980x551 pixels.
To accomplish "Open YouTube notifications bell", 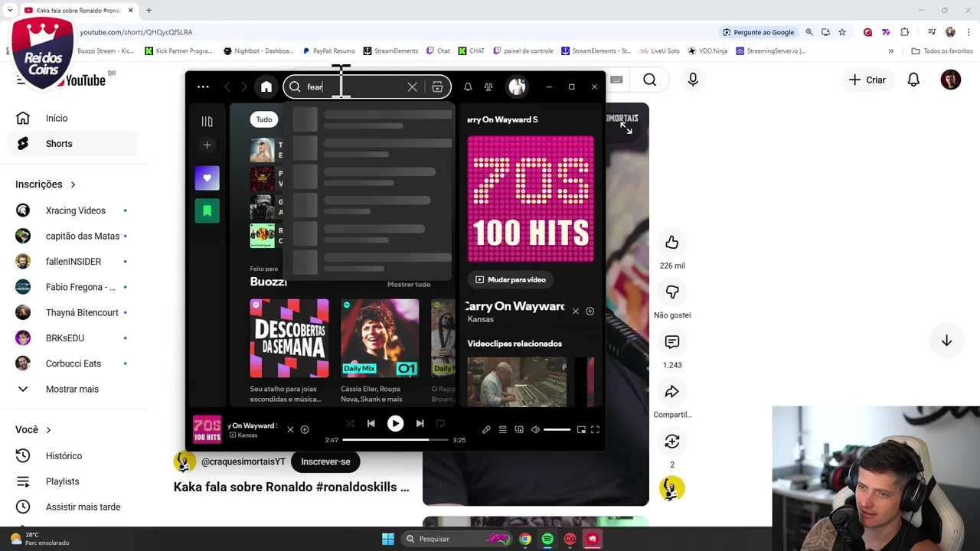I will pyautogui.click(x=913, y=80).
